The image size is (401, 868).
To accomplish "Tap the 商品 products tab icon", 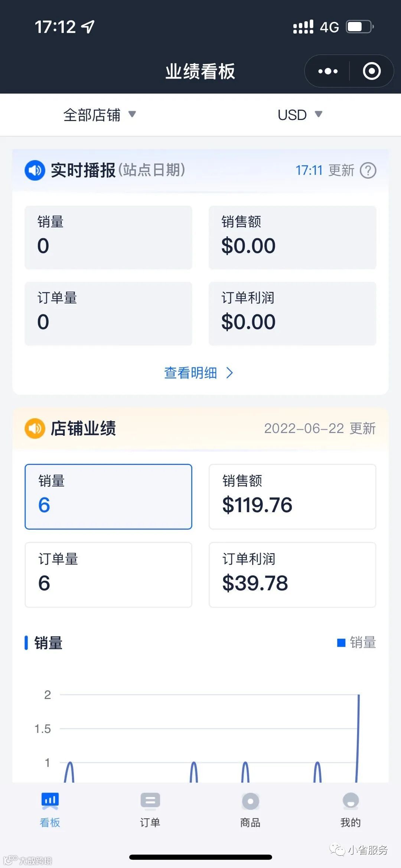I will pyautogui.click(x=250, y=802).
